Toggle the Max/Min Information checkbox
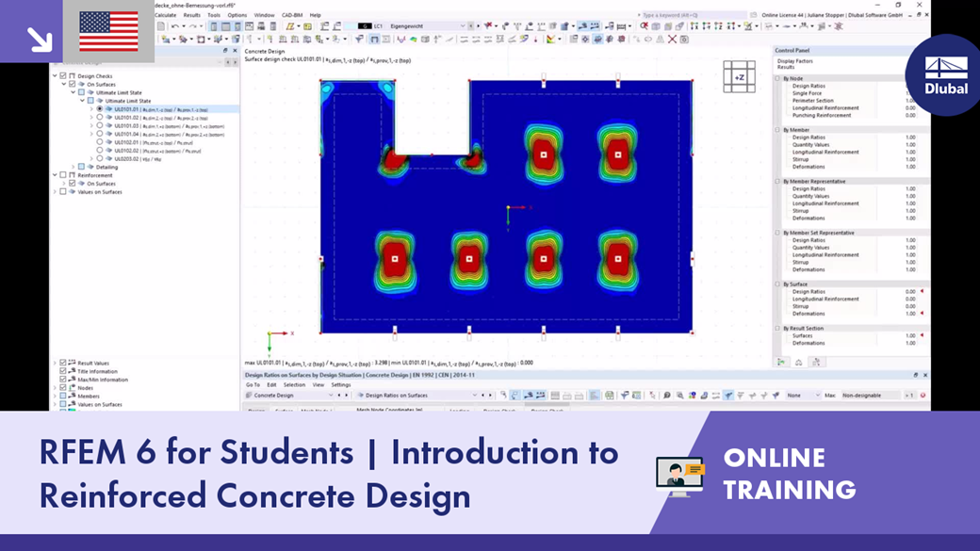This screenshot has width=980, height=551. (x=63, y=380)
